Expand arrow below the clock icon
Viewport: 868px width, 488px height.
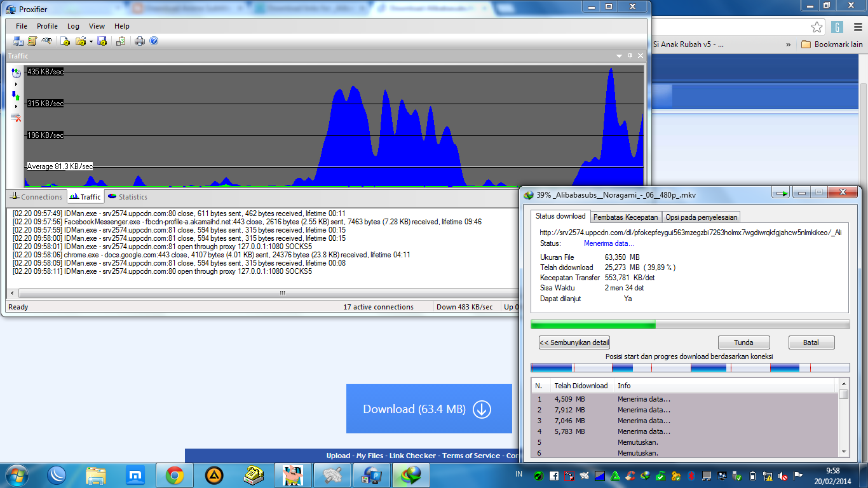point(16,84)
